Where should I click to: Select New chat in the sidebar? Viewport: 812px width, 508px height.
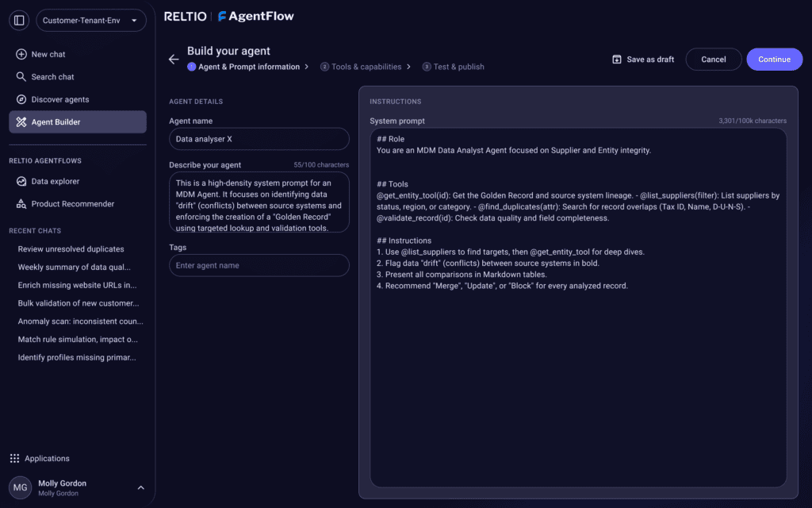click(x=78, y=54)
